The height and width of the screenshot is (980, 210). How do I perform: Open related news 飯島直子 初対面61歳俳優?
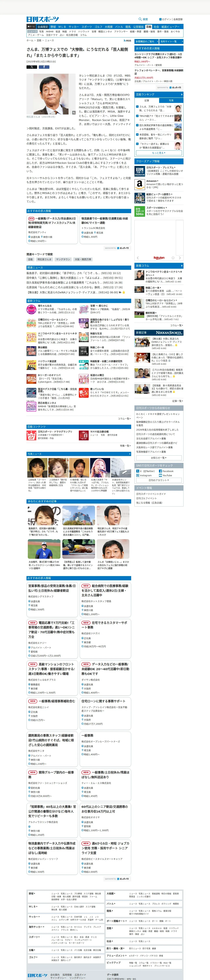click(x=74, y=273)
